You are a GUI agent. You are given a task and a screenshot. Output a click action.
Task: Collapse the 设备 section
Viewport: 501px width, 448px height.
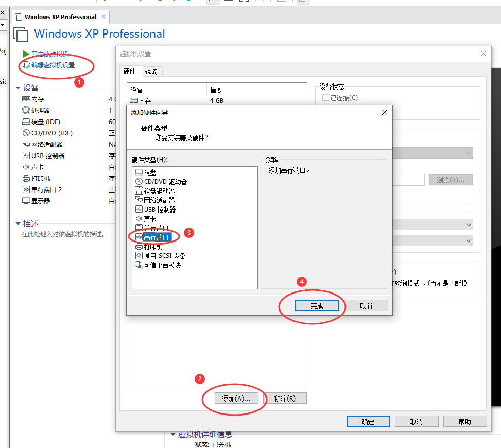[x=18, y=88]
